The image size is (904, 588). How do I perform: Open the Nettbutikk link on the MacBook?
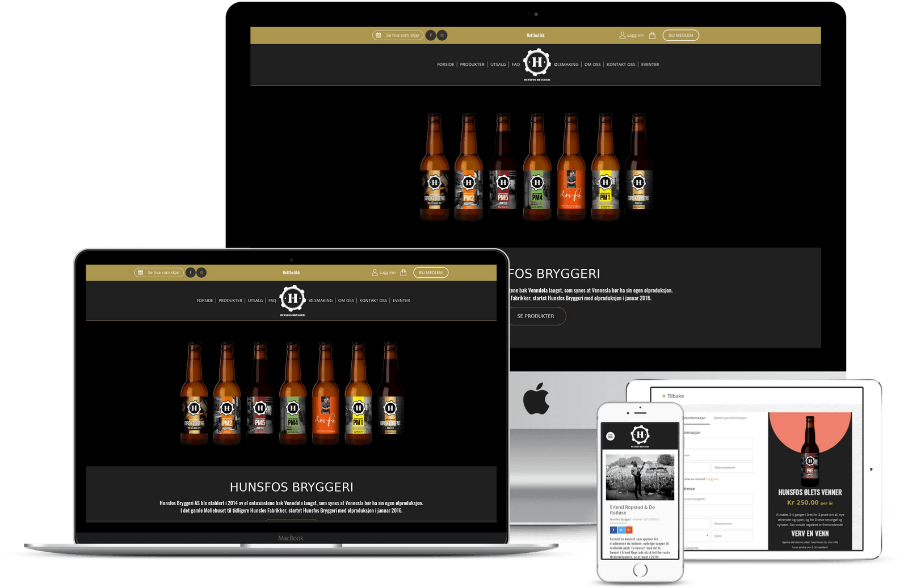(x=291, y=273)
